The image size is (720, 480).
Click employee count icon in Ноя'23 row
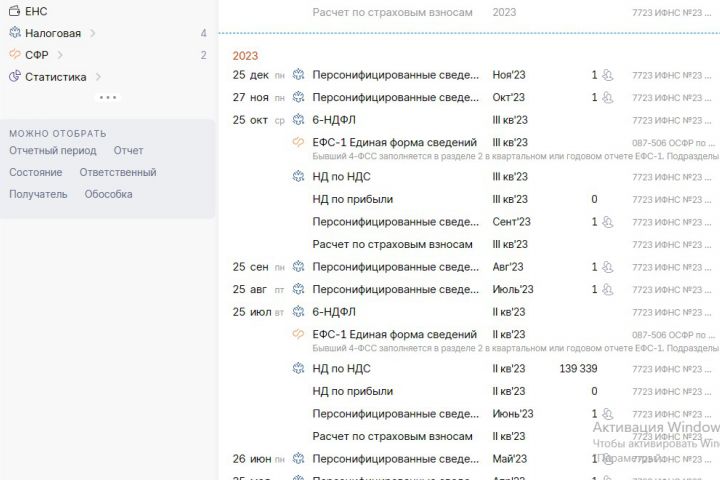[607, 75]
